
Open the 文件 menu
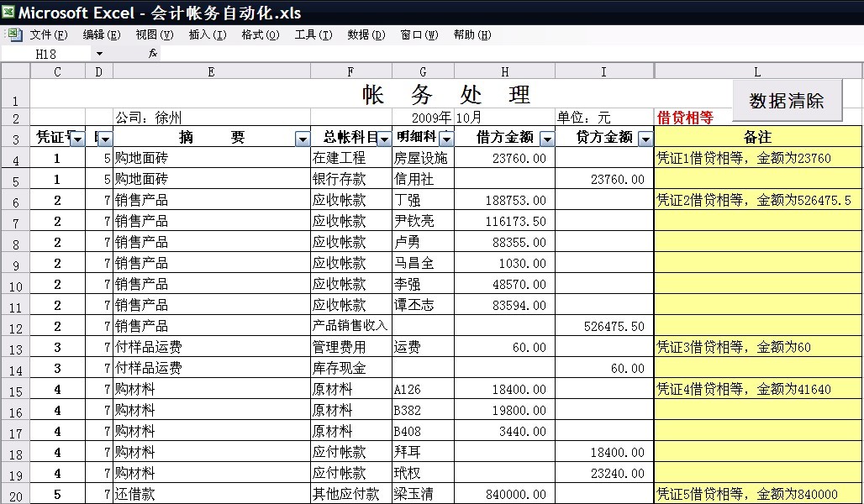coord(50,34)
